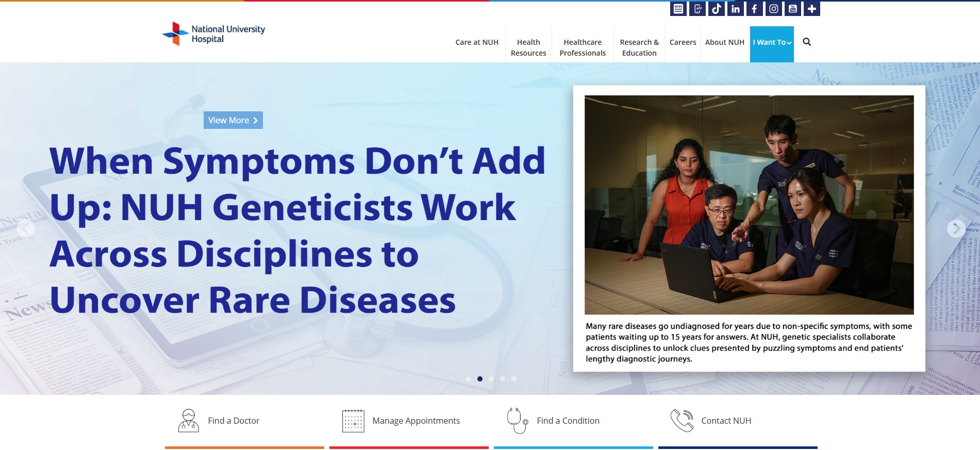The width and height of the screenshot is (980, 450).
Task: Click the mobile App icon
Action: click(697, 9)
